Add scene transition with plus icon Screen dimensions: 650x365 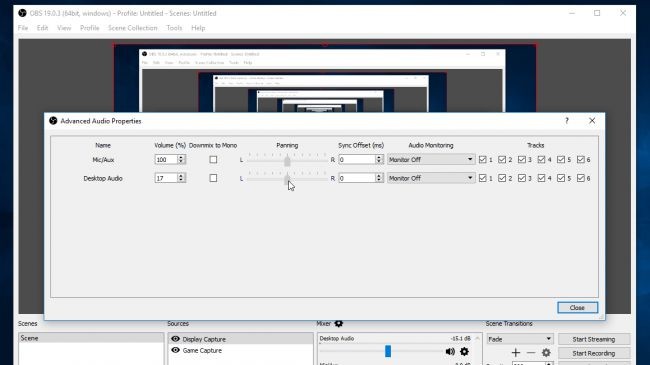point(516,353)
